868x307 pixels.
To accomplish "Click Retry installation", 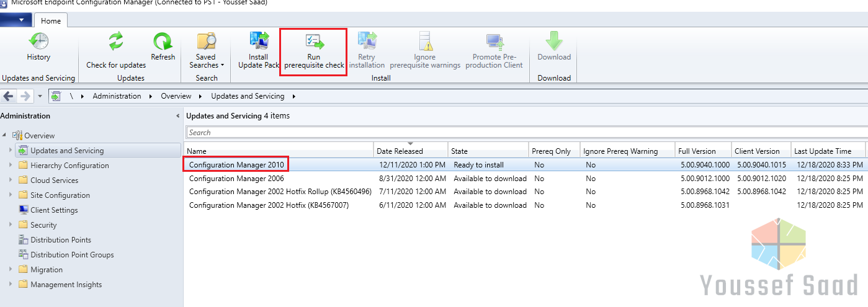I will [367, 51].
